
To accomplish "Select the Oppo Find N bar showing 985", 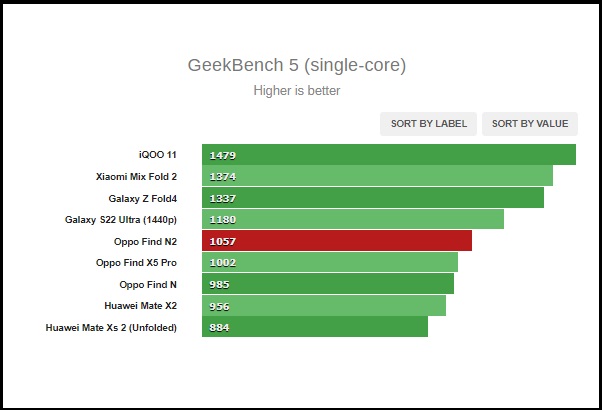I will coord(327,284).
